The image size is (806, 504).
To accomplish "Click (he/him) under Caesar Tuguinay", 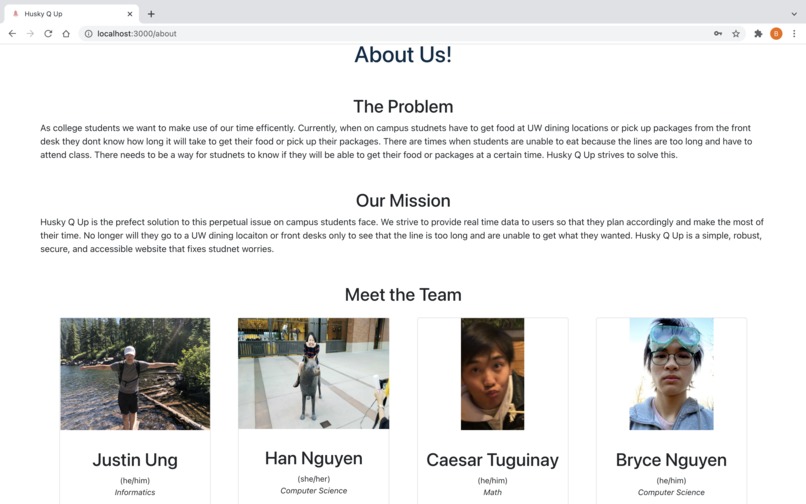I will click(x=492, y=480).
